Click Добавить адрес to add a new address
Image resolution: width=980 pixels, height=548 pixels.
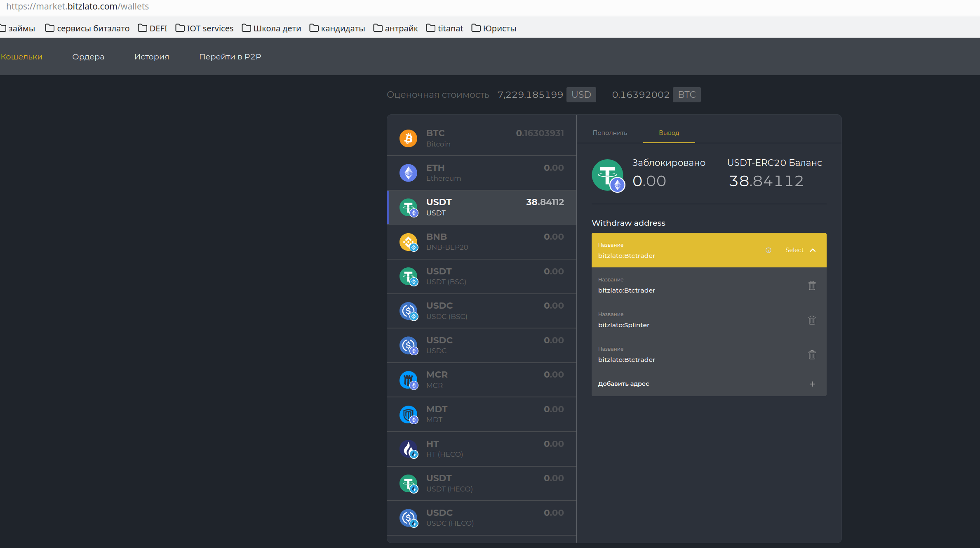click(x=624, y=384)
